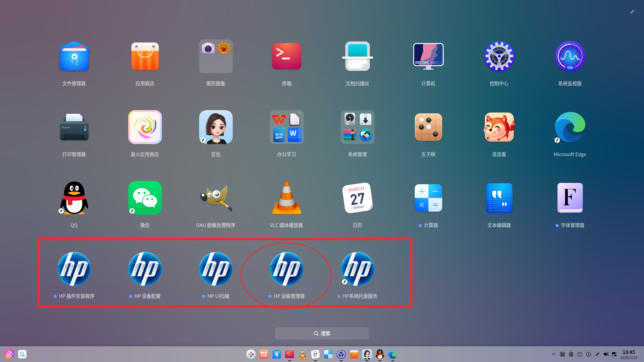Open control center gear on taskbar
Viewport: 644px width, 362px height.
coord(341,354)
